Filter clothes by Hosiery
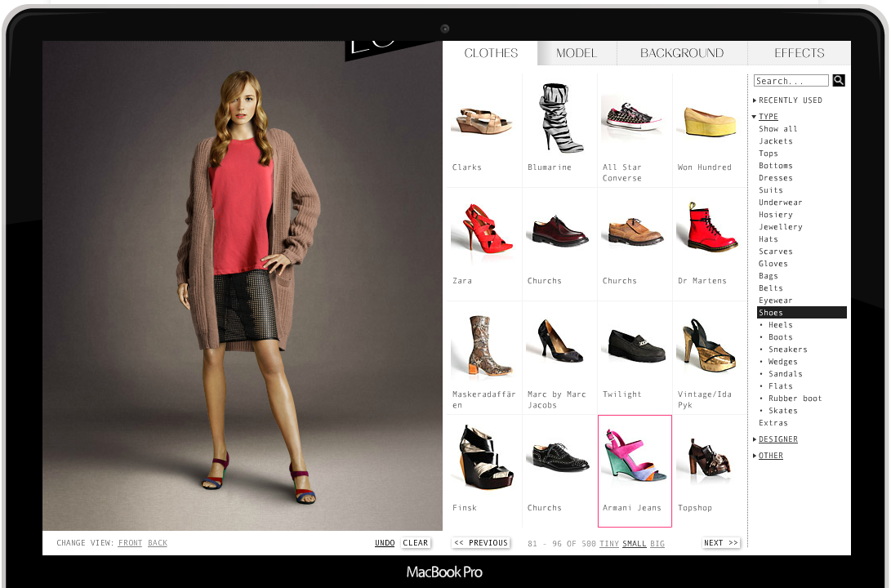891x588 pixels. coord(776,214)
